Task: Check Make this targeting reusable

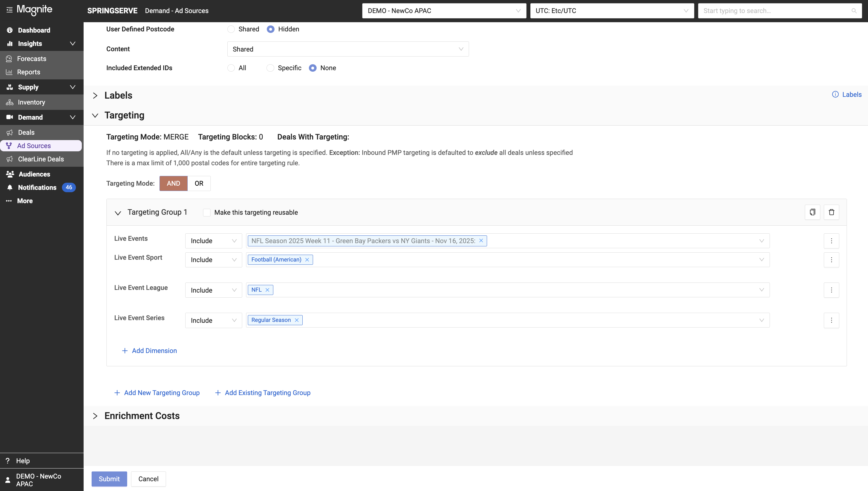Action: point(207,212)
